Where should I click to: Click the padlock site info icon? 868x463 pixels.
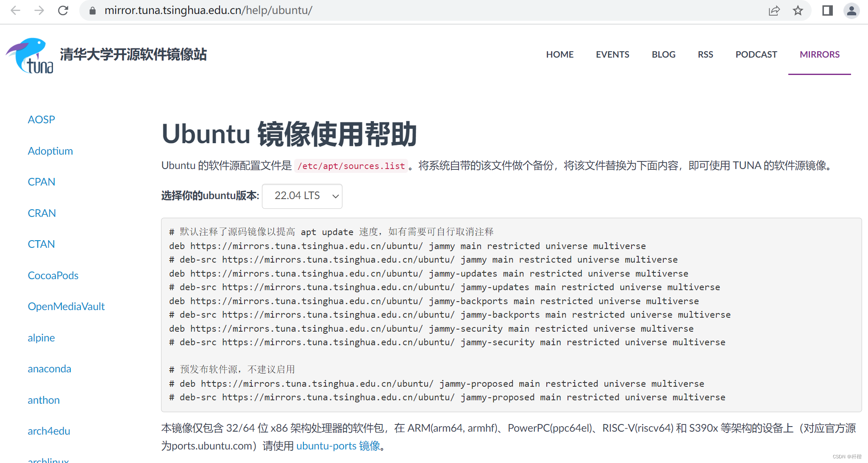point(92,11)
